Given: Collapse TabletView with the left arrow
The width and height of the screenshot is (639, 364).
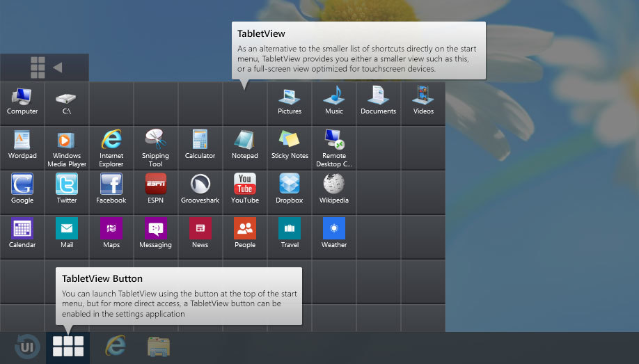Looking at the screenshot, I should tap(58, 68).
